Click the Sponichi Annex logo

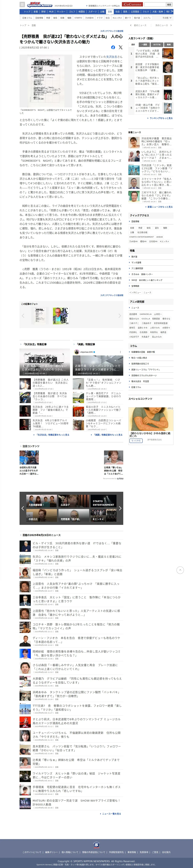click(x=40, y=5)
